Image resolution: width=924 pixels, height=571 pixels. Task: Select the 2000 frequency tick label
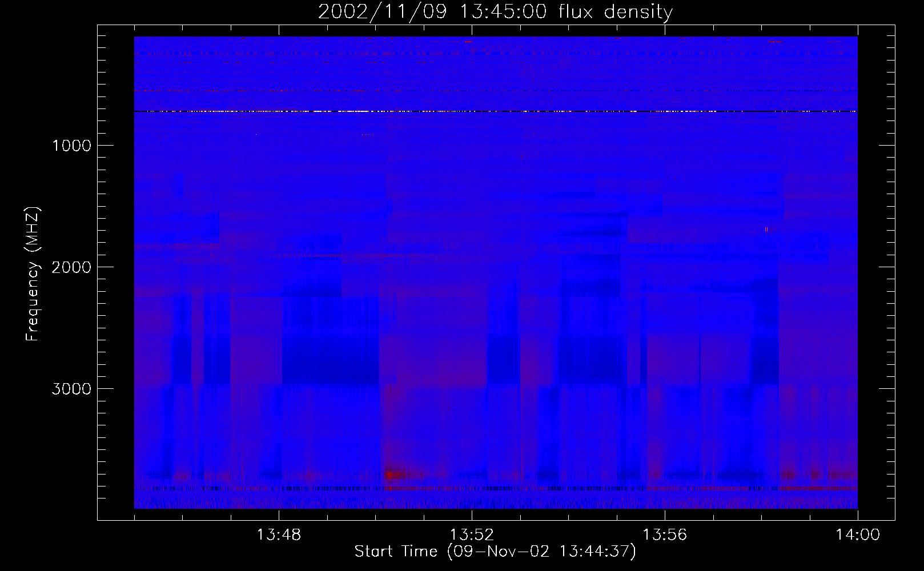coord(71,267)
